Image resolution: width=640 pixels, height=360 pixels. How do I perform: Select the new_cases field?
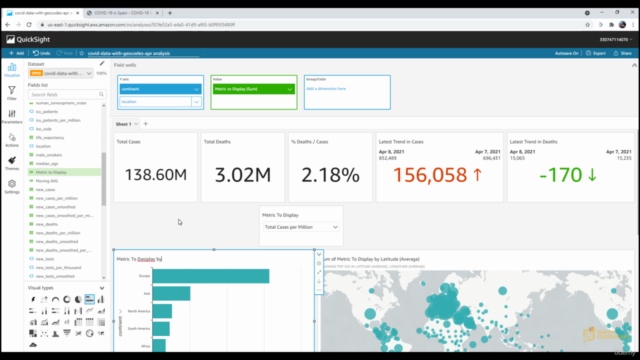click(45, 189)
